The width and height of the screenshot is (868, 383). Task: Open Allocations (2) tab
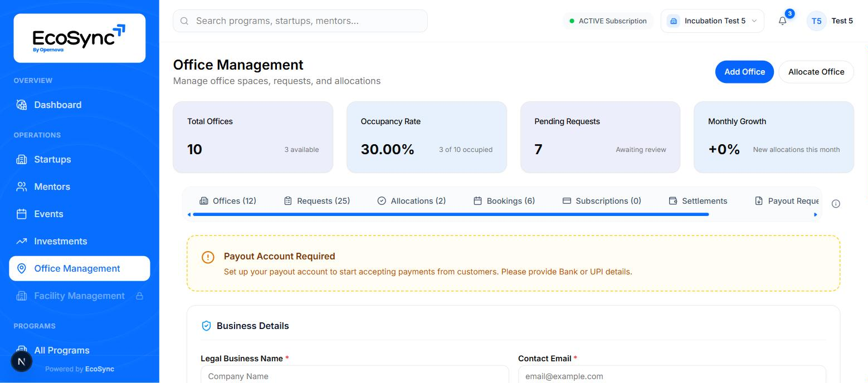(x=412, y=201)
